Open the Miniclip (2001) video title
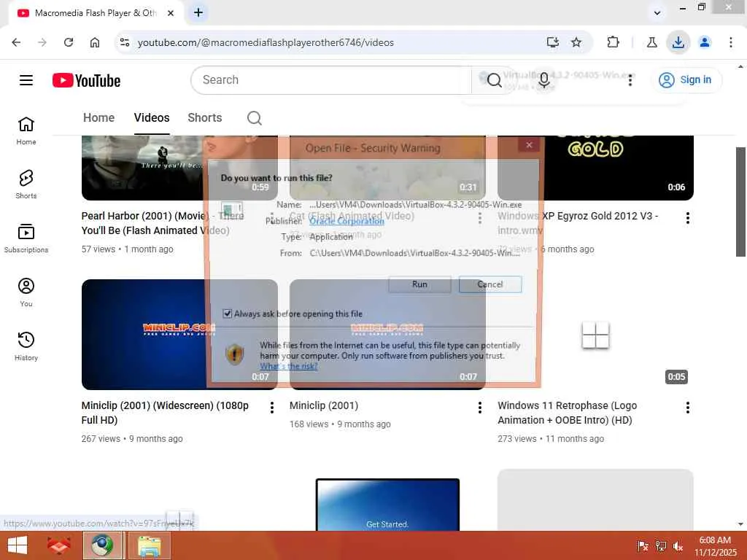The image size is (747, 560). 324,405
